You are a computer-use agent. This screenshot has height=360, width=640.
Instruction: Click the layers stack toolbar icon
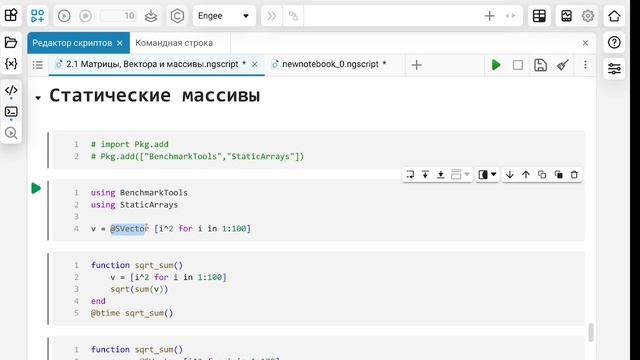[x=151, y=16]
